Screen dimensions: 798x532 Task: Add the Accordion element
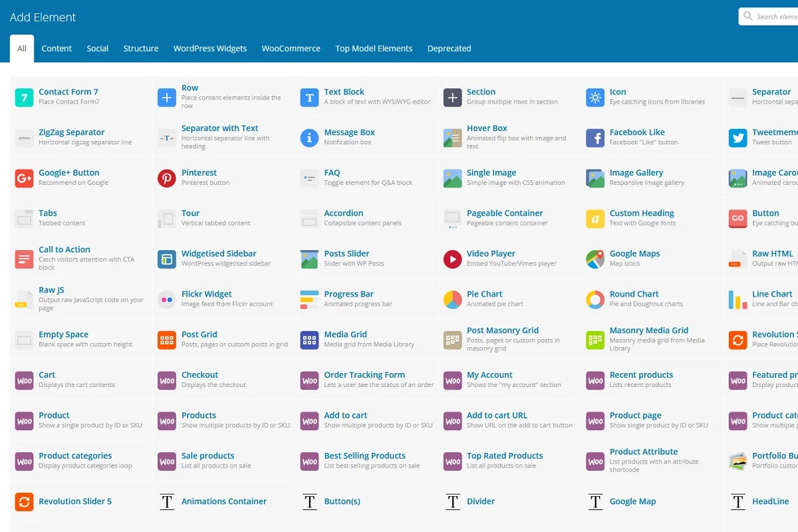[343, 213]
